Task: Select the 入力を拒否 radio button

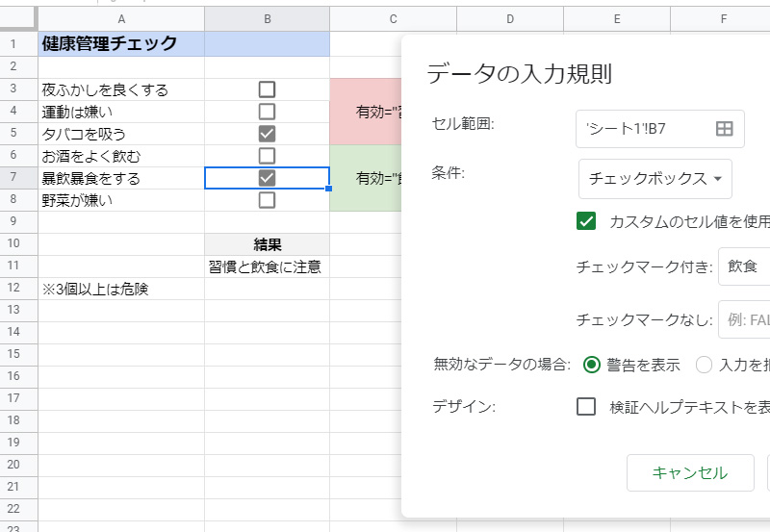Action: pyautogui.click(x=704, y=365)
